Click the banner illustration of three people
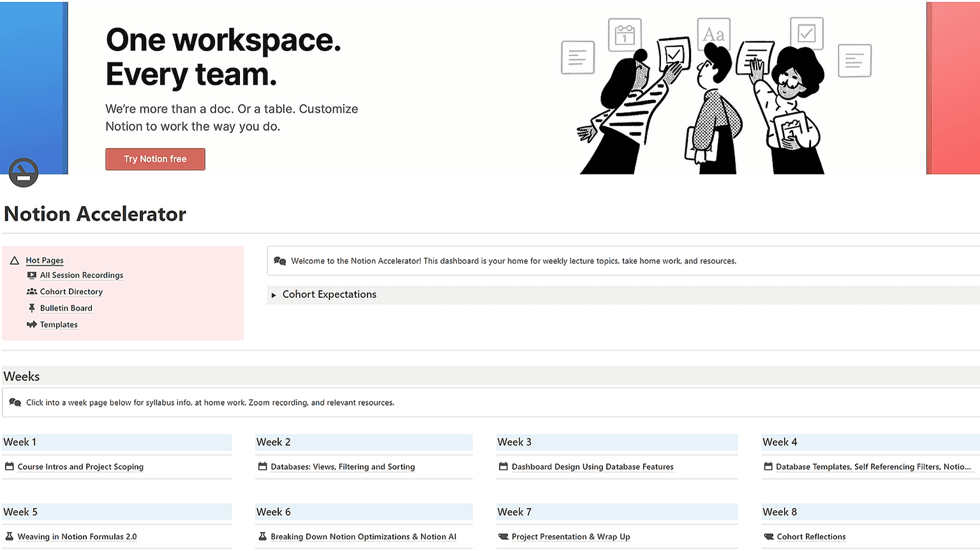 pyautogui.click(x=716, y=96)
